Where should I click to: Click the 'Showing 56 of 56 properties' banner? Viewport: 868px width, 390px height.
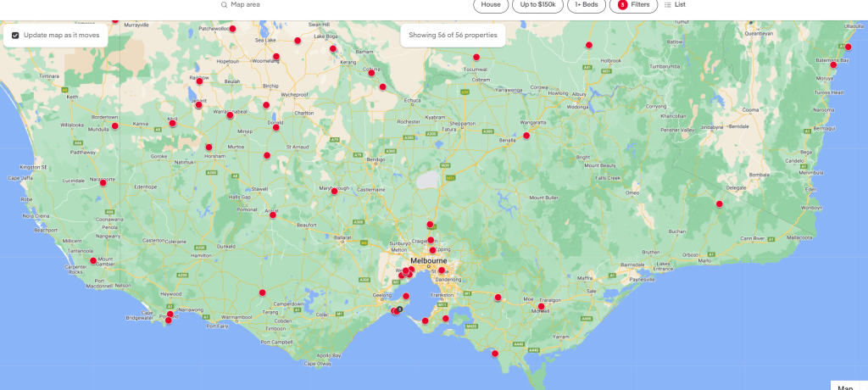tap(453, 36)
